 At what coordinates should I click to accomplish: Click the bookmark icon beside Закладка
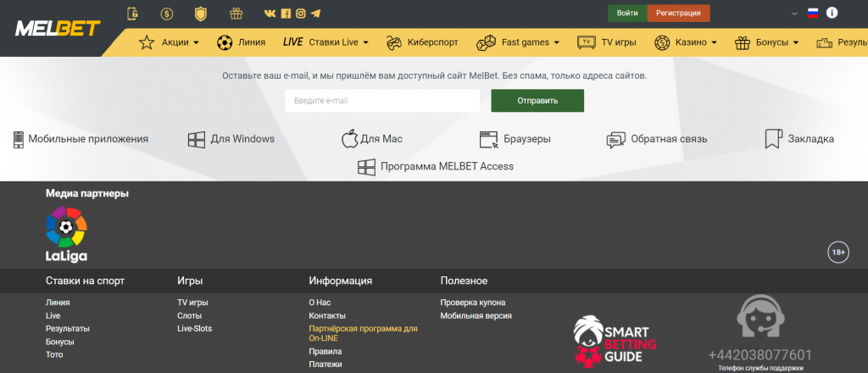coord(773,139)
